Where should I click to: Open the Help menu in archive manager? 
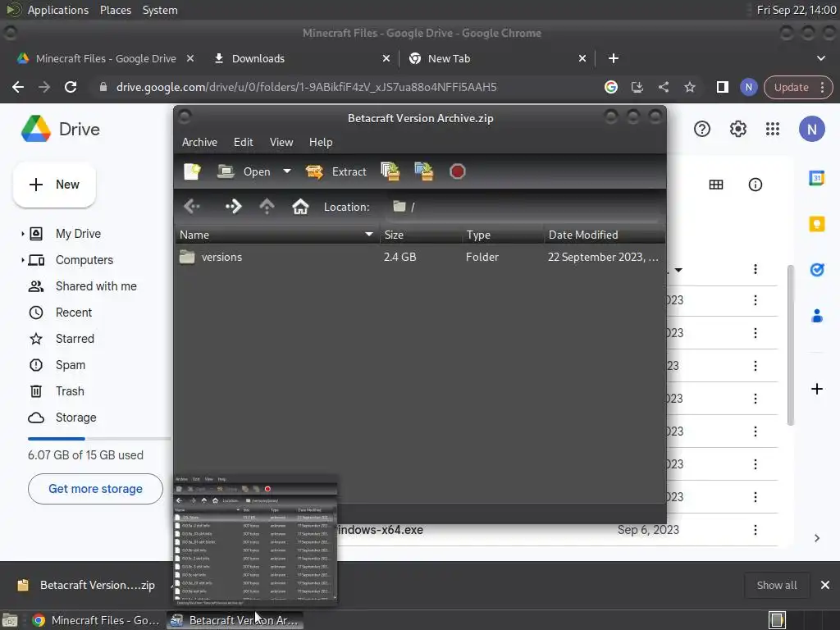321,142
